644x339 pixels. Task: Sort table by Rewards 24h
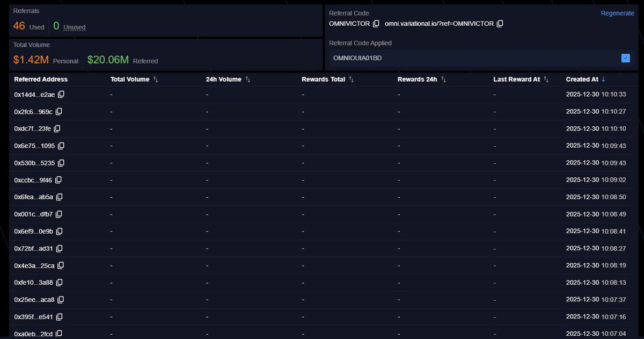(x=443, y=79)
